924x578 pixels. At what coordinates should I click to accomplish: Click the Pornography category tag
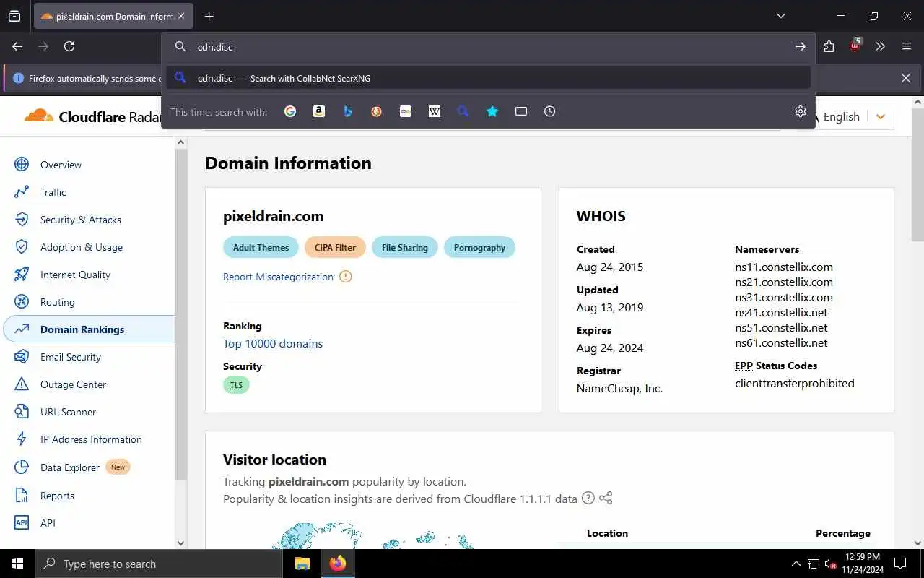coord(479,247)
